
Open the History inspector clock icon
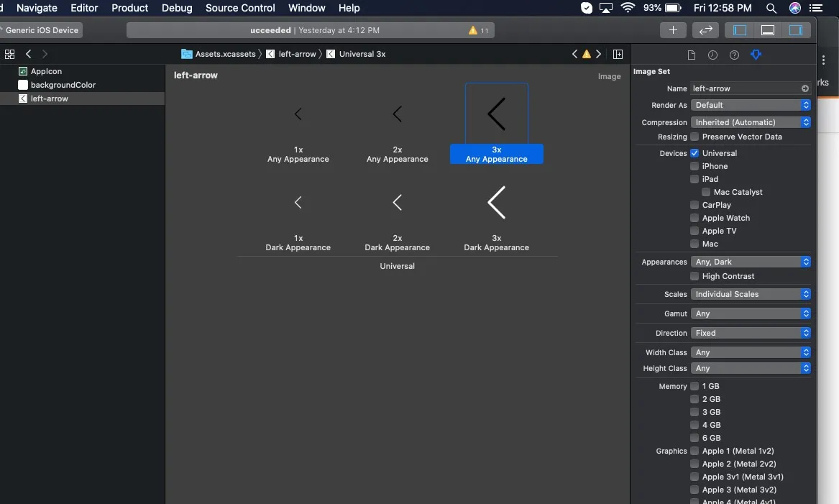pos(712,55)
